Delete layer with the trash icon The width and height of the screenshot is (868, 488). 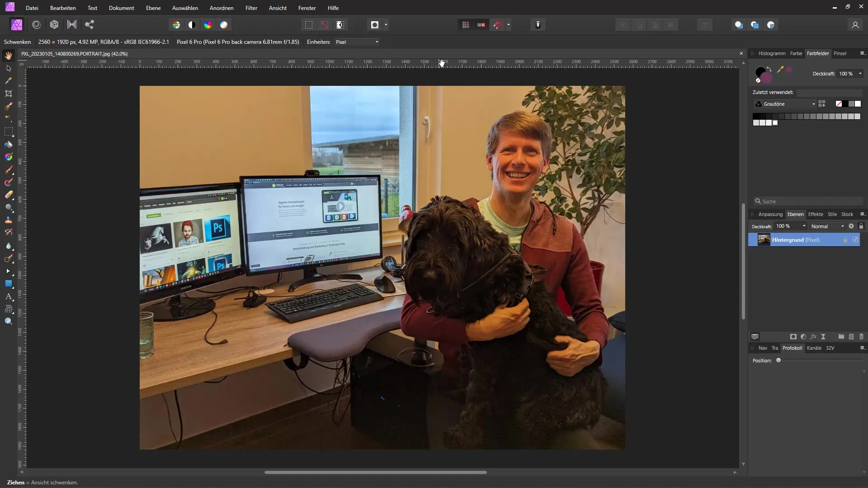coord(861,337)
